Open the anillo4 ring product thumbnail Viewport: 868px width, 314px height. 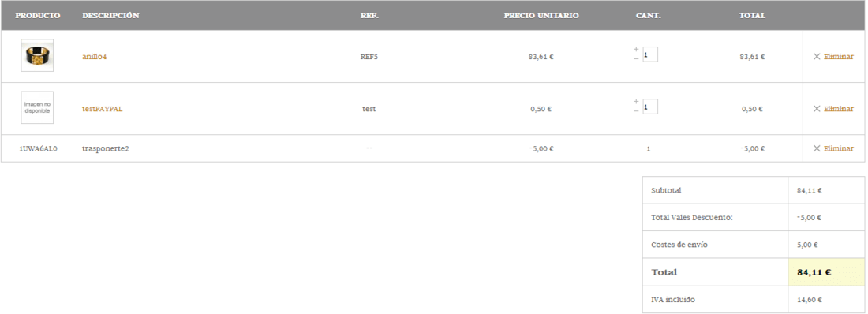[x=37, y=55]
